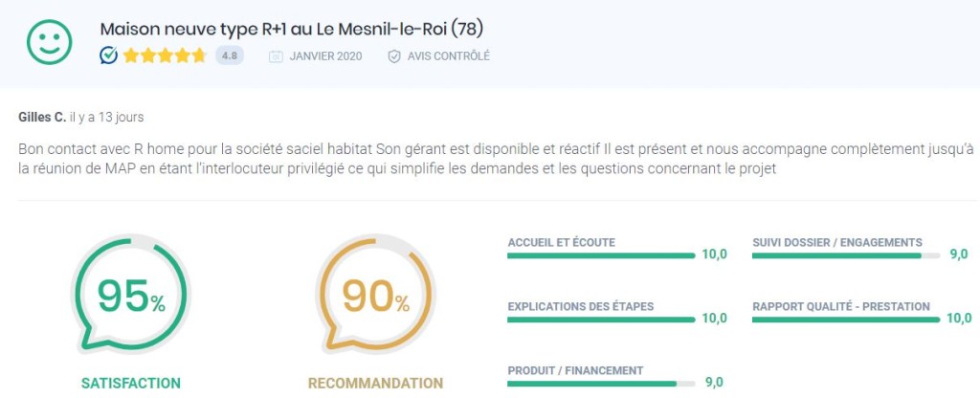980x398 pixels.
Task: Click the Produit / Financement bar
Action: 601,384
